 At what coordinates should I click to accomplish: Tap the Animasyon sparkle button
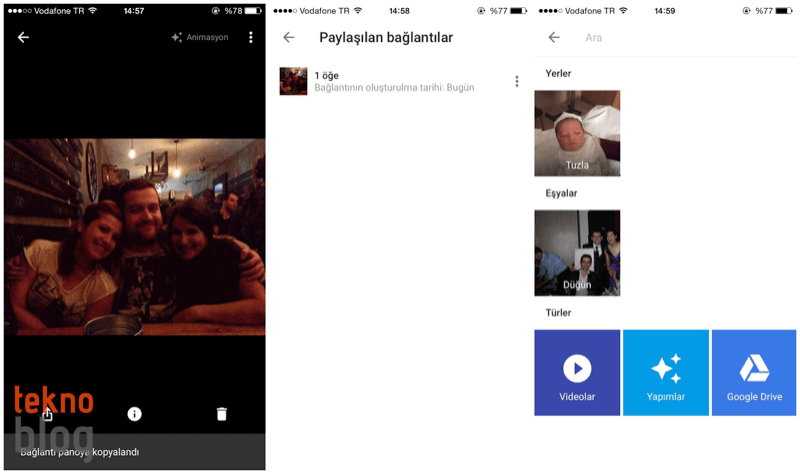click(x=199, y=37)
